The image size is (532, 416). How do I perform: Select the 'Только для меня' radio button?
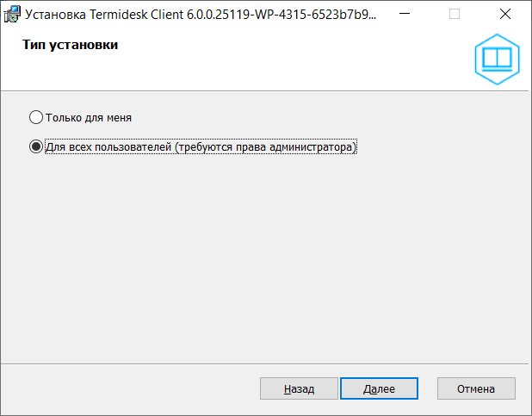tap(35, 117)
